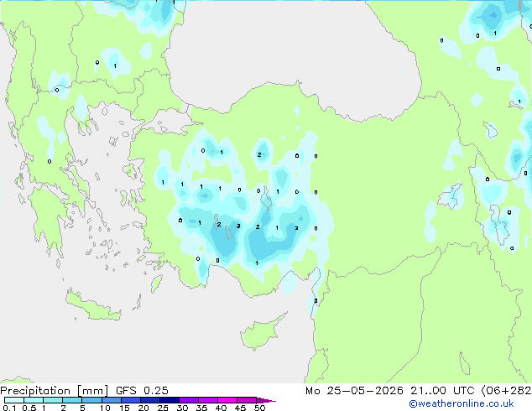Pick the 30–35 mm purple legend swatch

coord(189,400)
